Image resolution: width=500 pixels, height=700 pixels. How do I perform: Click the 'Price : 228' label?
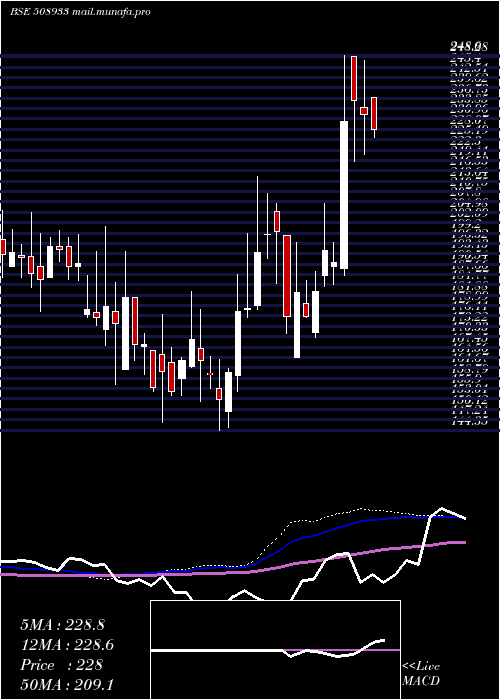coord(61,665)
